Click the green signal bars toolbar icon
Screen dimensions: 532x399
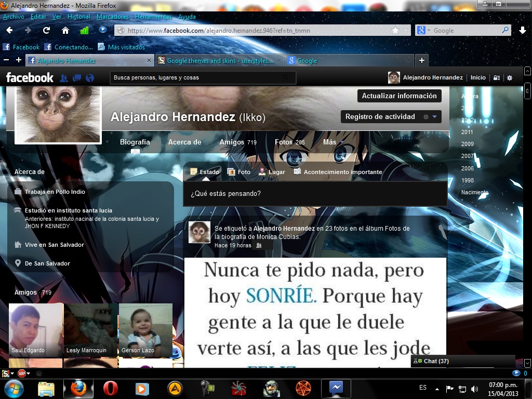click(84, 31)
